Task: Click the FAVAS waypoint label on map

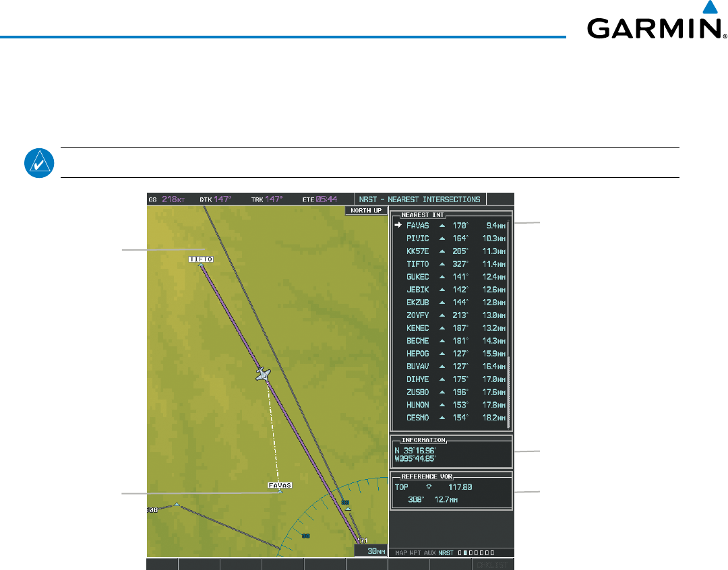Action: click(x=280, y=486)
